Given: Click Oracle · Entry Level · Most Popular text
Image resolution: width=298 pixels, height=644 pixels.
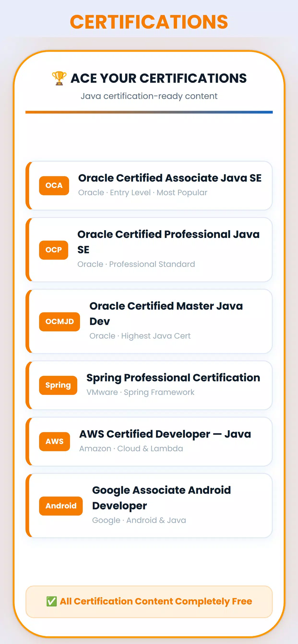Looking at the screenshot, I should click(x=143, y=192).
